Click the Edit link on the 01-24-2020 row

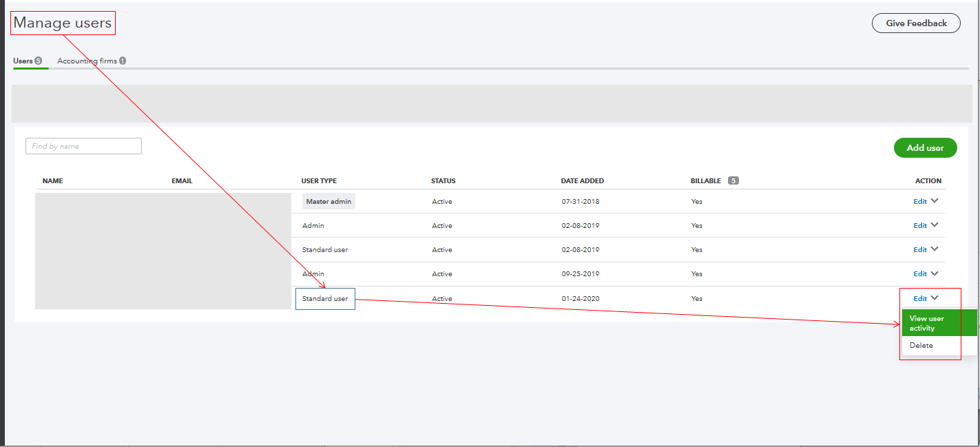(921, 298)
